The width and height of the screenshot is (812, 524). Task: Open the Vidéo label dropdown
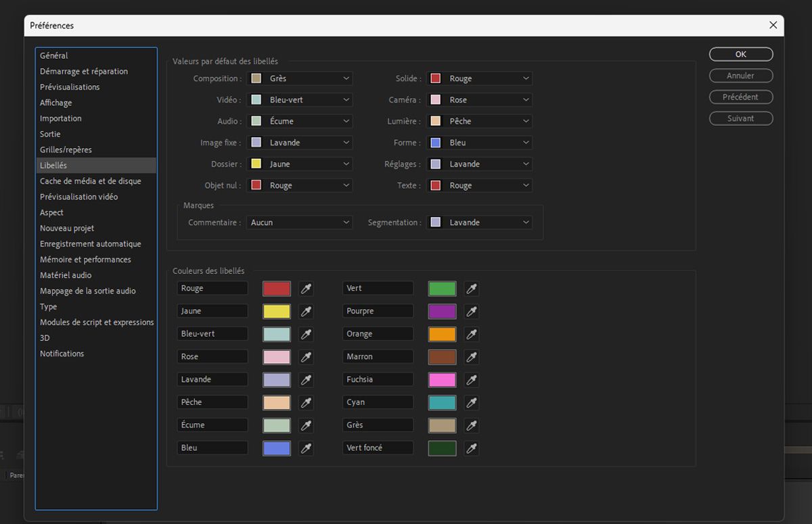[300, 100]
